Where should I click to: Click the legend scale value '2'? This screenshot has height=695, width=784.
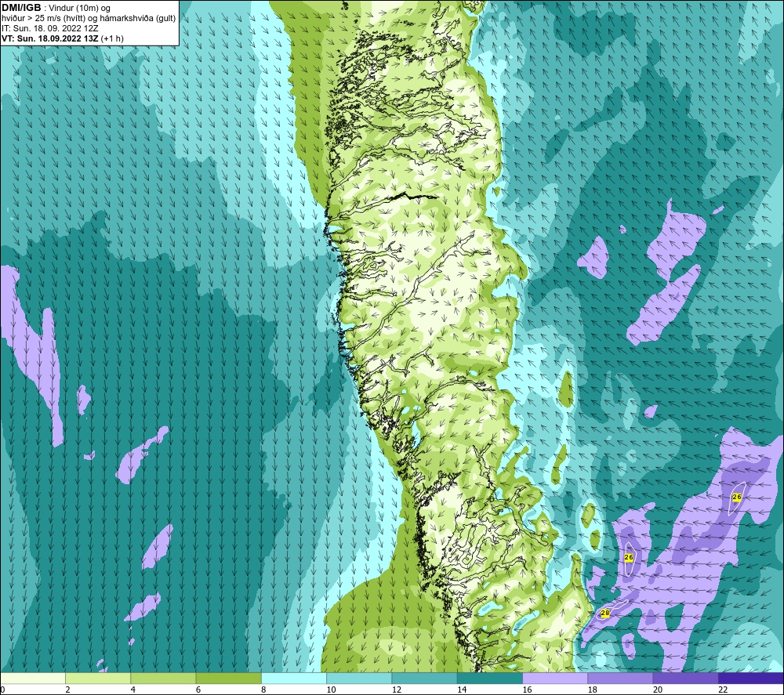coord(67,690)
